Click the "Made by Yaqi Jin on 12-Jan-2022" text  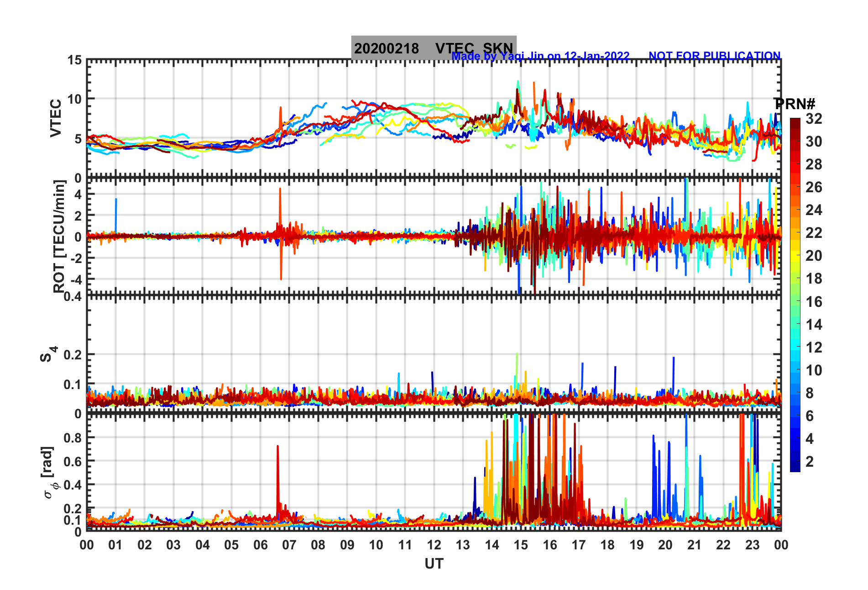point(540,56)
